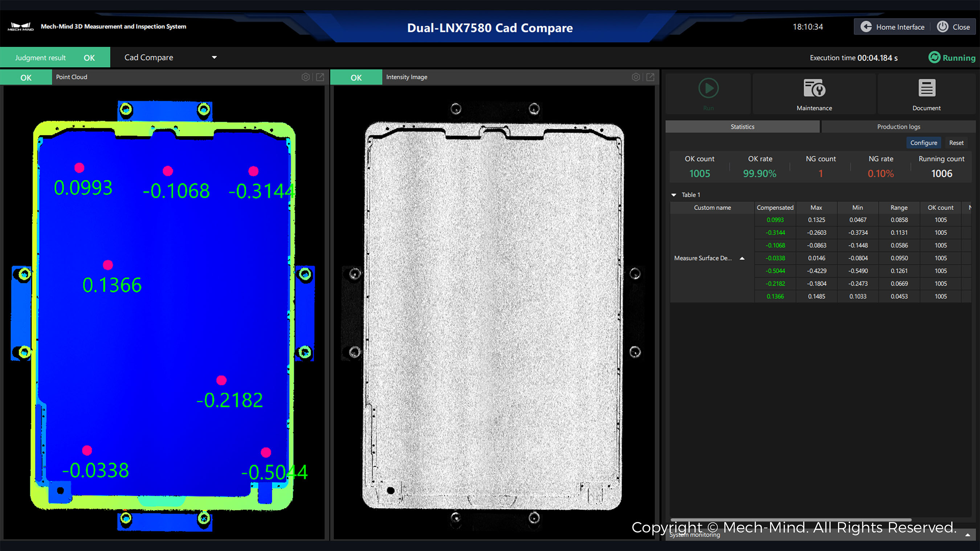Click the magenta marker above the 0.0993 label
Image resolution: width=980 pixels, height=551 pixels.
pyautogui.click(x=79, y=168)
